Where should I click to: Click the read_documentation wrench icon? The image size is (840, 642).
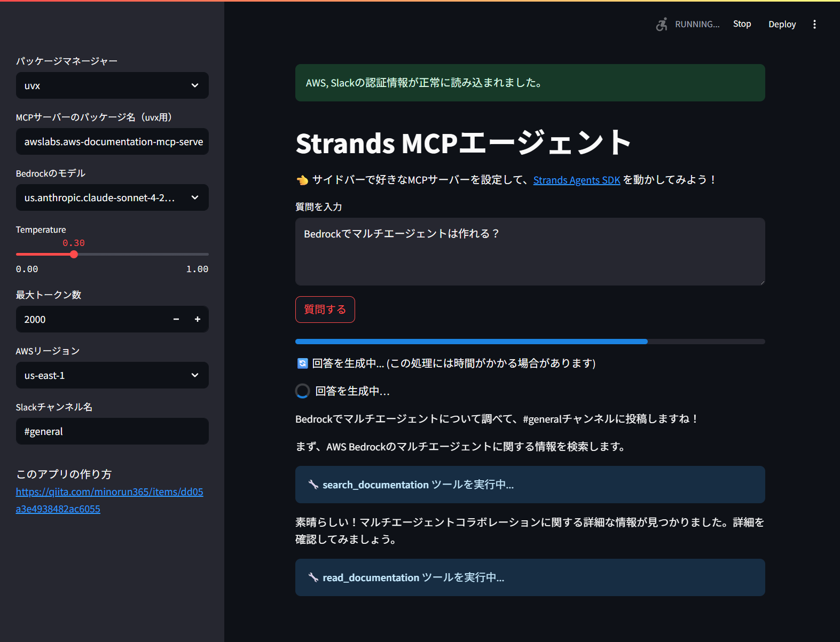click(x=313, y=577)
